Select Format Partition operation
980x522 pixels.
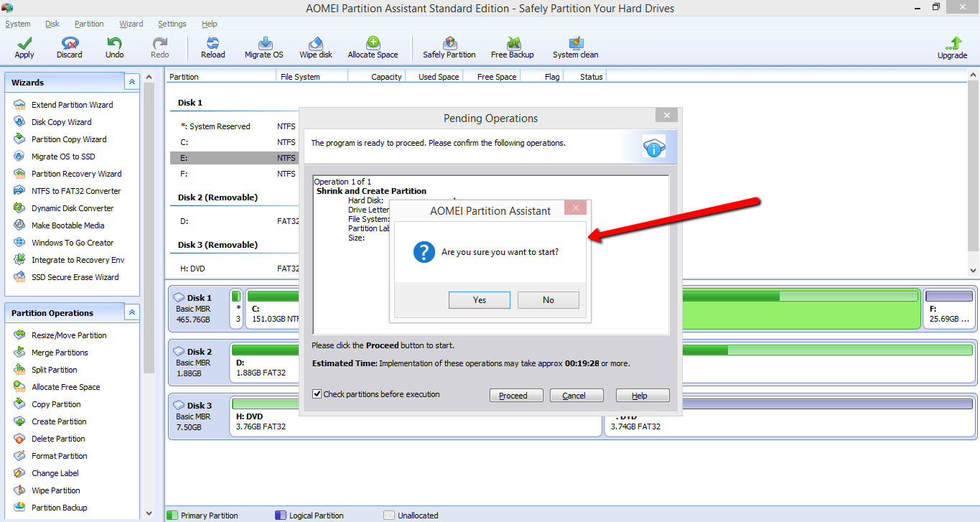(60, 456)
